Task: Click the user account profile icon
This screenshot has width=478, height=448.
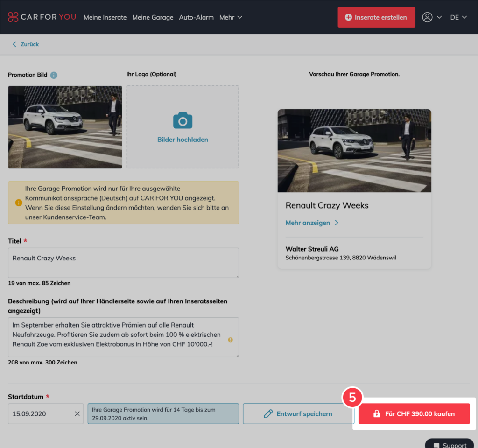Action: point(427,17)
